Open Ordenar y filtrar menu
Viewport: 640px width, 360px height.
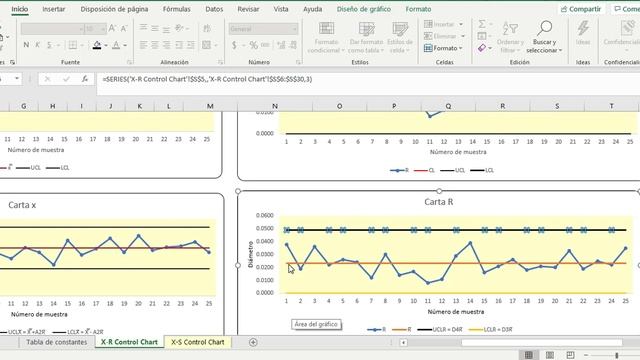pyautogui.click(x=510, y=38)
